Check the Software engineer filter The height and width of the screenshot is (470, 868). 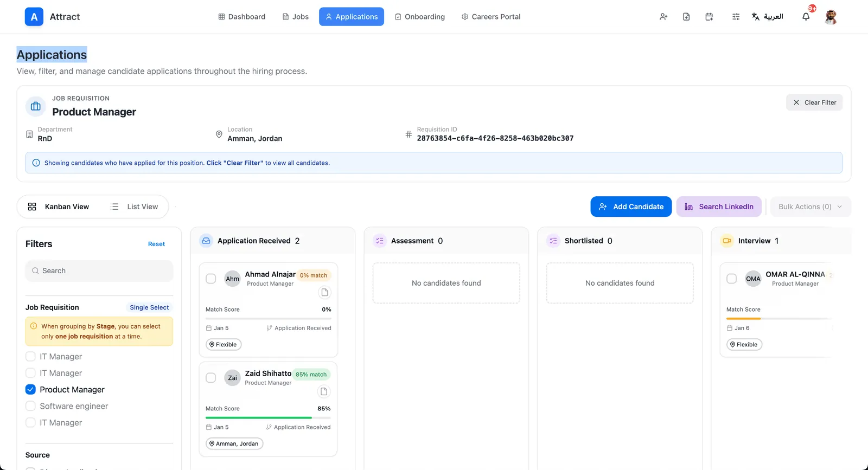coord(30,406)
